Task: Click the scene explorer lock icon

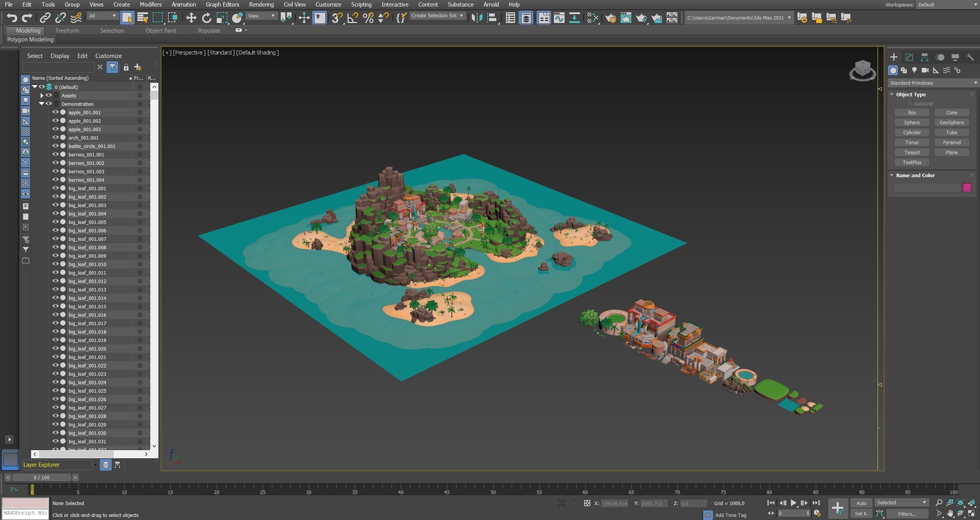Action: click(126, 67)
